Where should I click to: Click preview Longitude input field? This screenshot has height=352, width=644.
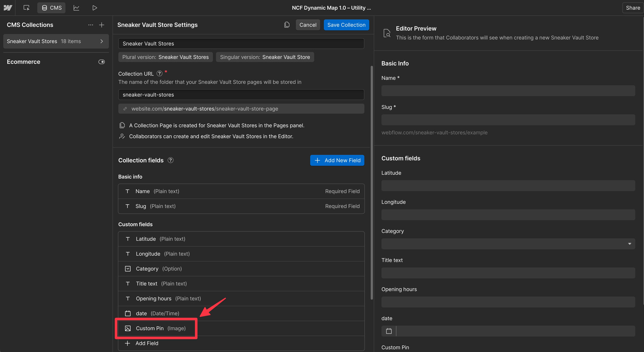coord(508,215)
